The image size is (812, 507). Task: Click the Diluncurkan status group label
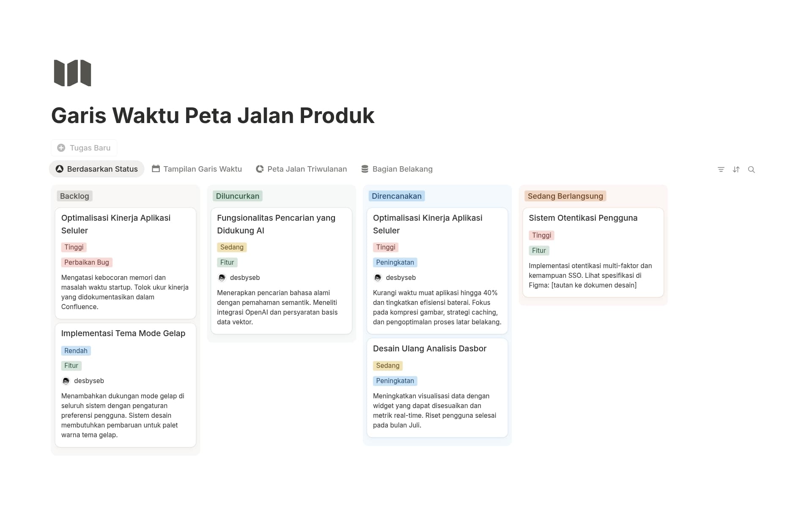click(237, 196)
